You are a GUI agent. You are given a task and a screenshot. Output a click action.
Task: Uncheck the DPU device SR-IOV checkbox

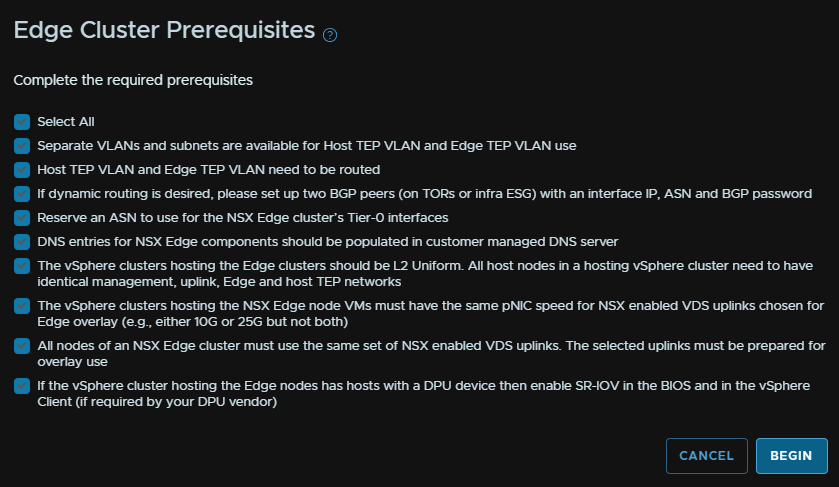[x=22, y=386]
